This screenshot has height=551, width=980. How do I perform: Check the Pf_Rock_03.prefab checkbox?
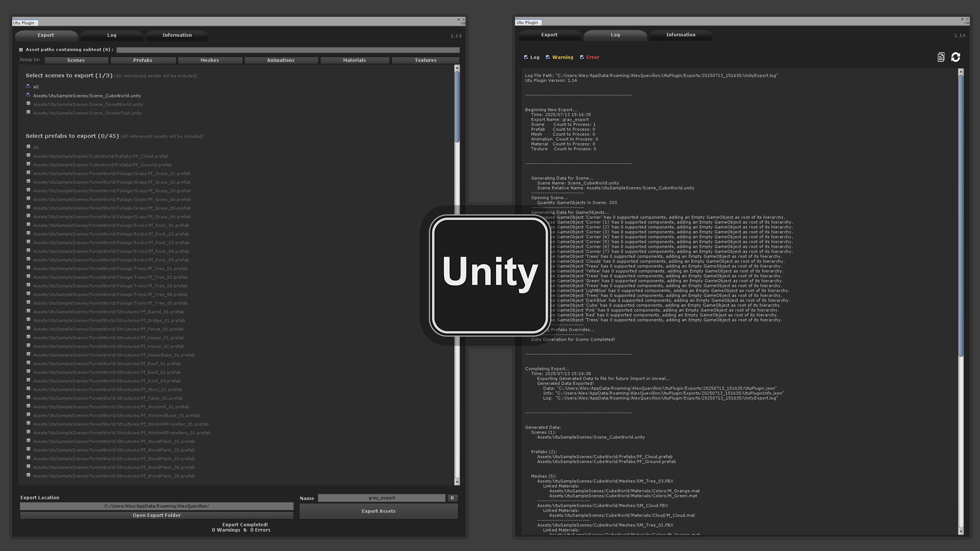click(29, 242)
